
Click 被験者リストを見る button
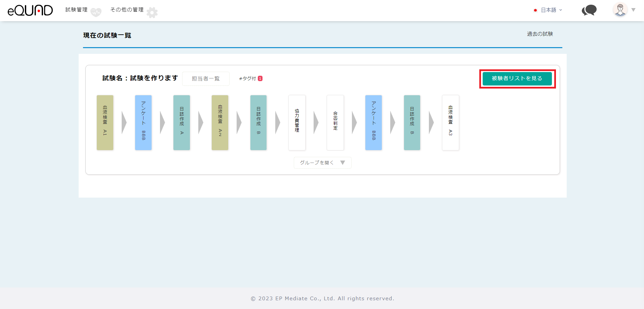[517, 78]
